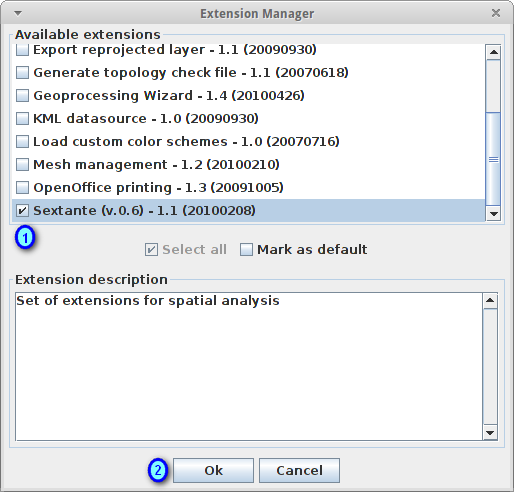514x492 pixels.
Task: Click description box scroll down arrow
Action: (x=490, y=433)
